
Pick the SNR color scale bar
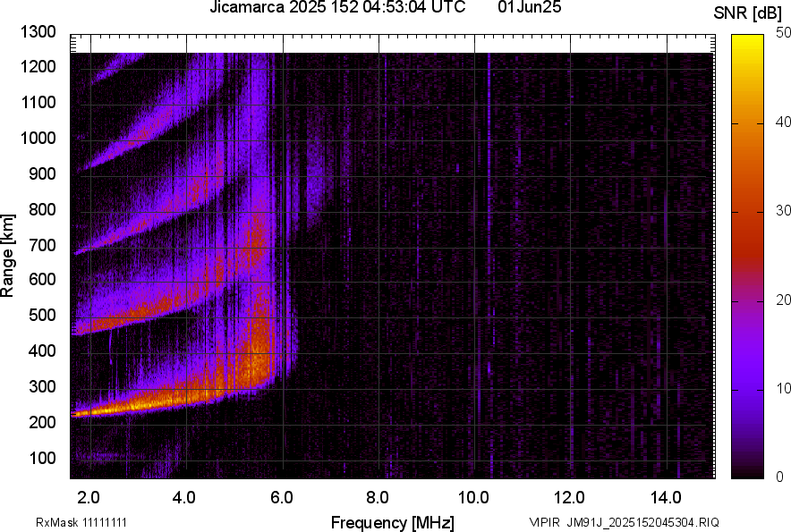pyautogui.click(x=748, y=257)
